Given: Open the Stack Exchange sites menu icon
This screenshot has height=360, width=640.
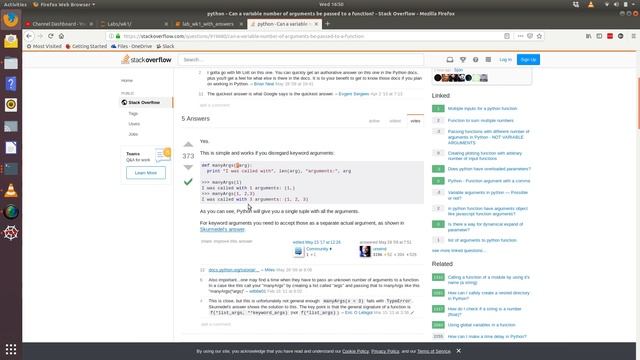Looking at the screenshot, I should pyautogui.click(x=488, y=60).
